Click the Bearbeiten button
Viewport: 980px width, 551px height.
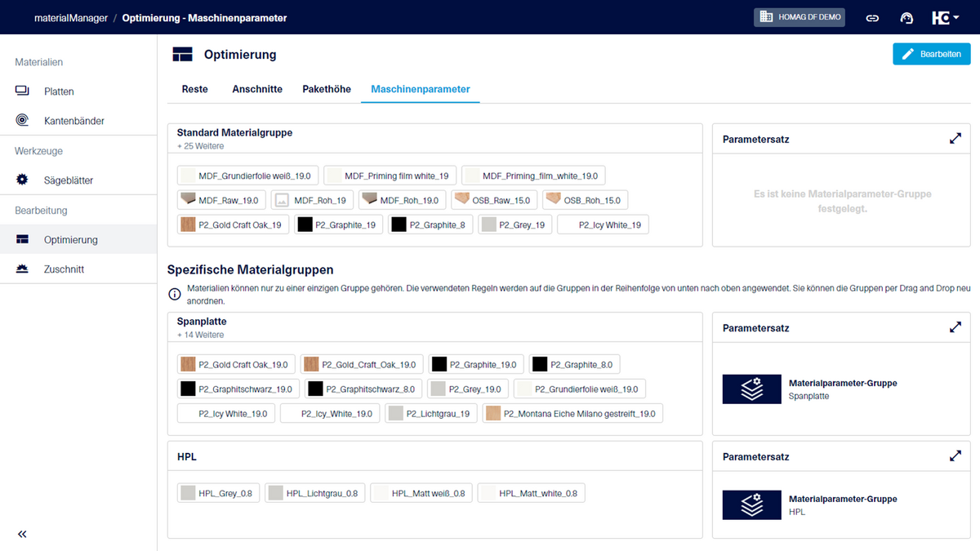(x=931, y=54)
